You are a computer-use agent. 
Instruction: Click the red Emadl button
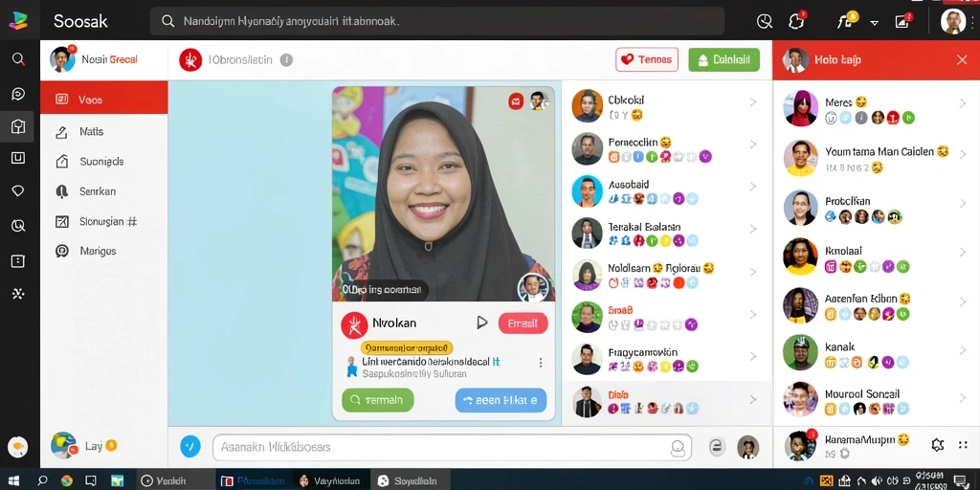[523, 323]
